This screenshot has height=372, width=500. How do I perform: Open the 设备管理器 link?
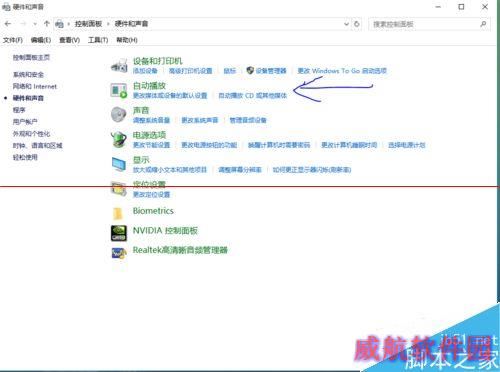(x=271, y=71)
